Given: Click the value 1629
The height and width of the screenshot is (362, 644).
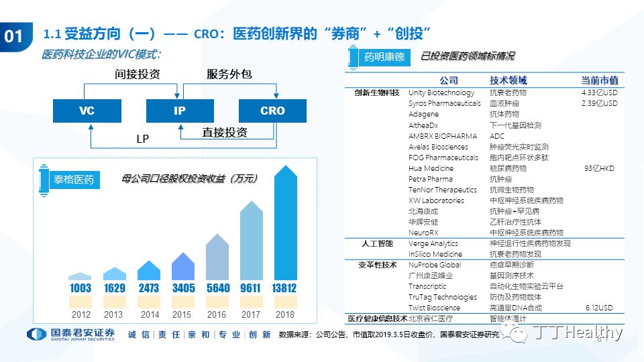Looking at the screenshot, I should 115,288.
